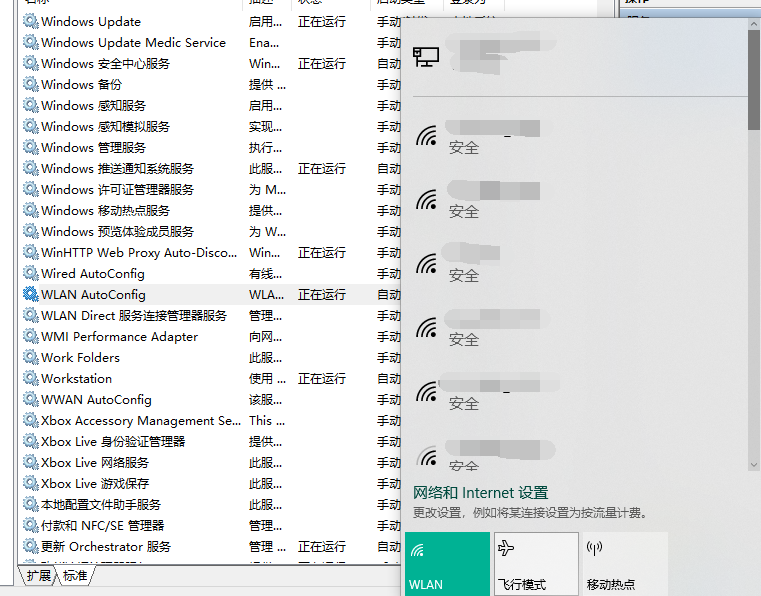This screenshot has height=596, width=761.
Task: Select 付款和 NFC/SE 管理器 service name
Action: [102, 526]
